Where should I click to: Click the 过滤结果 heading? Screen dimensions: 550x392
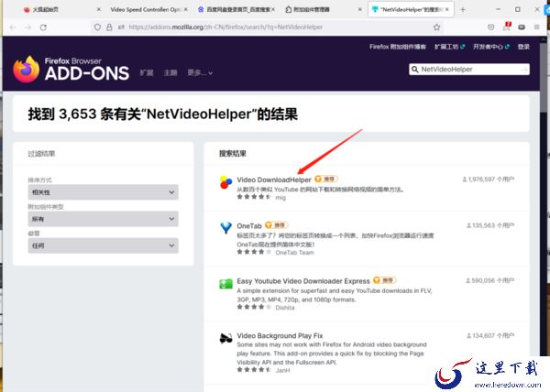pyautogui.click(x=41, y=154)
